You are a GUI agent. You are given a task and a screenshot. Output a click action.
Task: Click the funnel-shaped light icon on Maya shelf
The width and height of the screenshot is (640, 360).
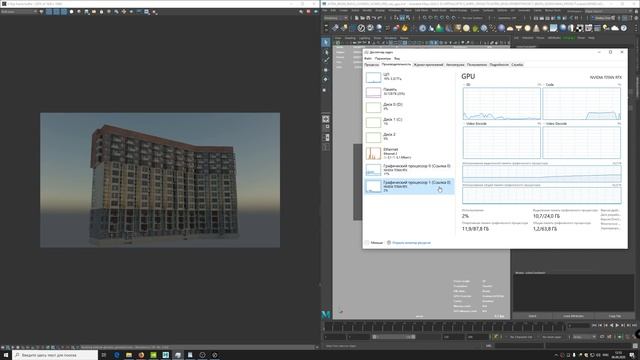(518, 28)
